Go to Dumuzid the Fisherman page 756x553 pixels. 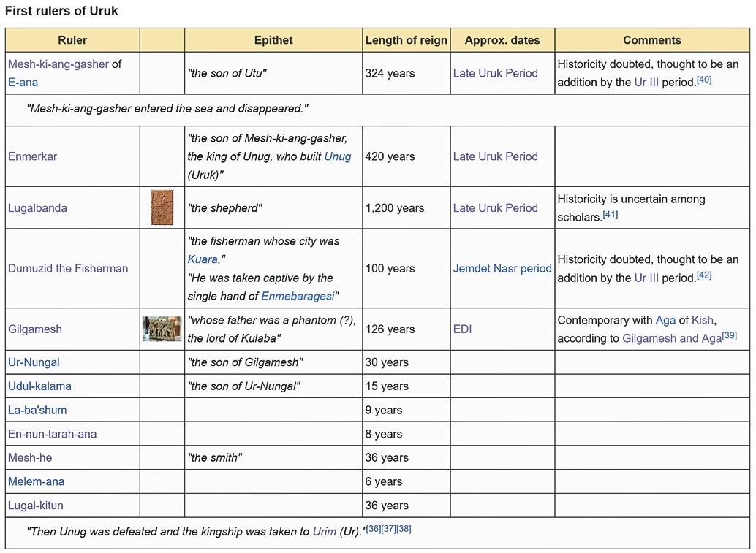tap(68, 268)
